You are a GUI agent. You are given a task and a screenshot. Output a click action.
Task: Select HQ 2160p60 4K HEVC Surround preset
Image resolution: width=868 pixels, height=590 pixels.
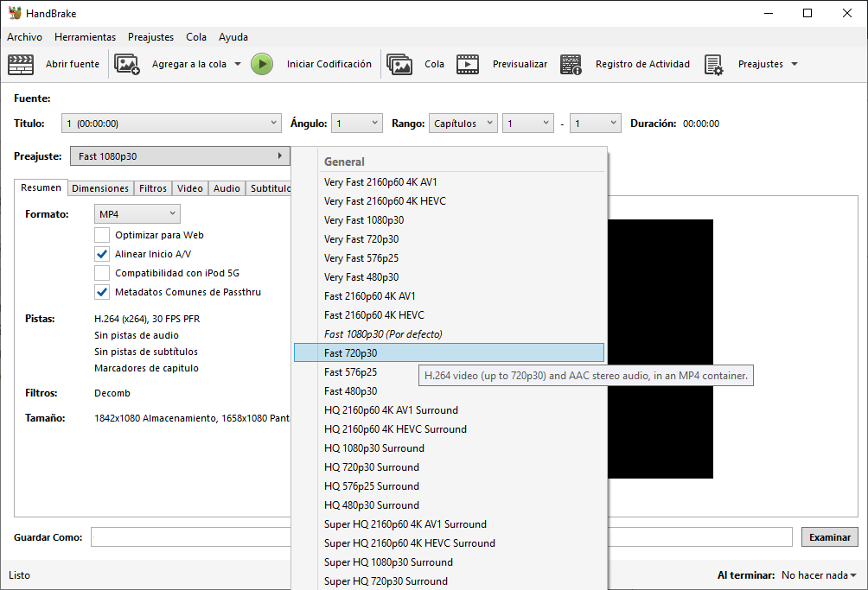coord(449,429)
